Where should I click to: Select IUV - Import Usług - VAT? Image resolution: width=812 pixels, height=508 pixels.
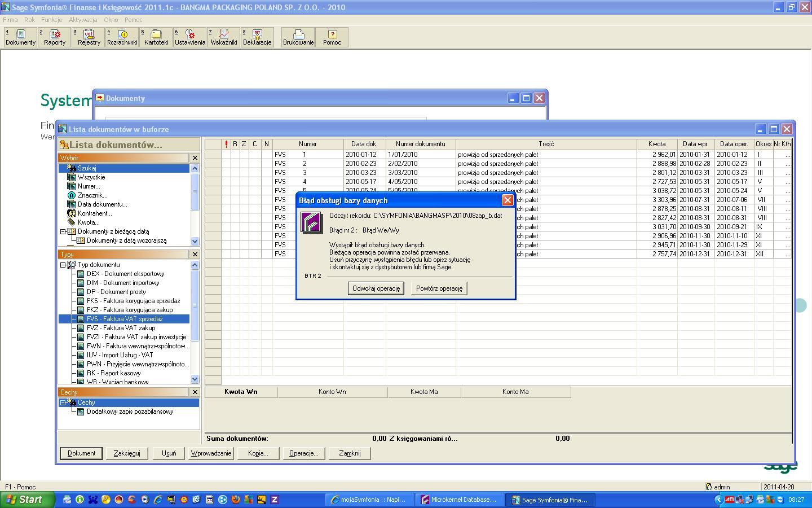coord(120,355)
